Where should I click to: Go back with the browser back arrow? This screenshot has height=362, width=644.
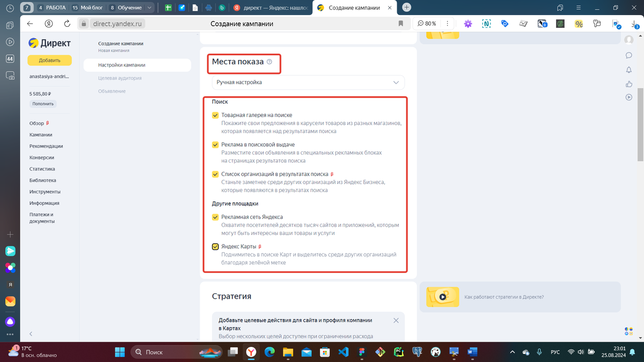click(x=30, y=24)
